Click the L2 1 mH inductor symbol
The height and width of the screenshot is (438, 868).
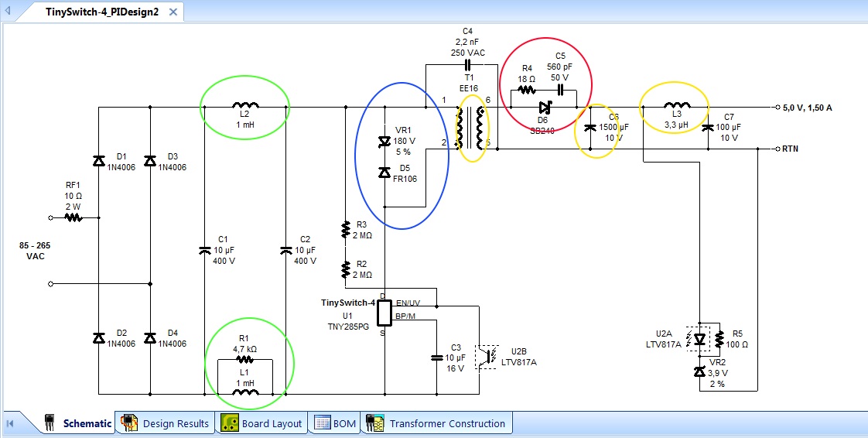[x=245, y=105]
